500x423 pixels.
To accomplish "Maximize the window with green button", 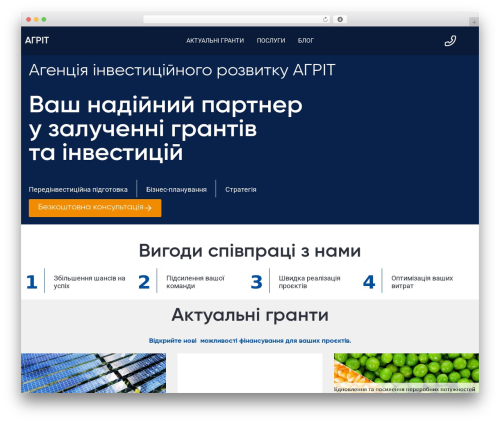I will pos(44,19).
